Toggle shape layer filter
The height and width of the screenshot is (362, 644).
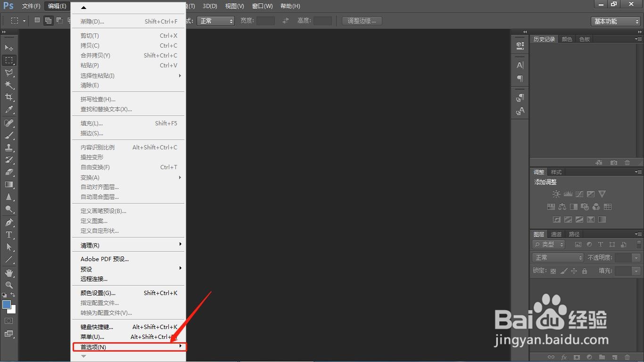point(612,245)
